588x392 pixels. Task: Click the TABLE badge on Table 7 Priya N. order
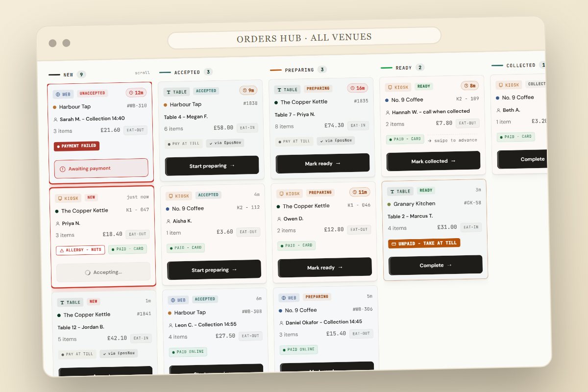coord(287,90)
